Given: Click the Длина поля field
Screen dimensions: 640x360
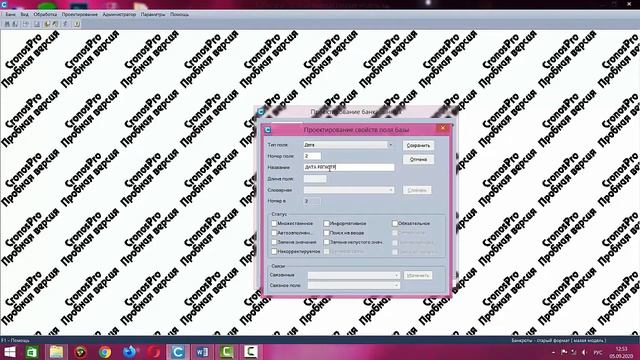Looking at the screenshot, I should pos(315,179).
